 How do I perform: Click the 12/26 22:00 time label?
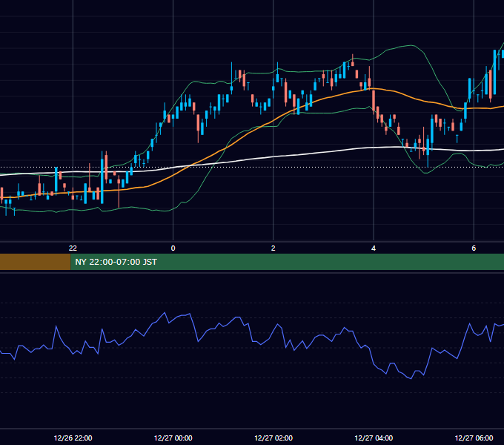click(x=73, y=438)
